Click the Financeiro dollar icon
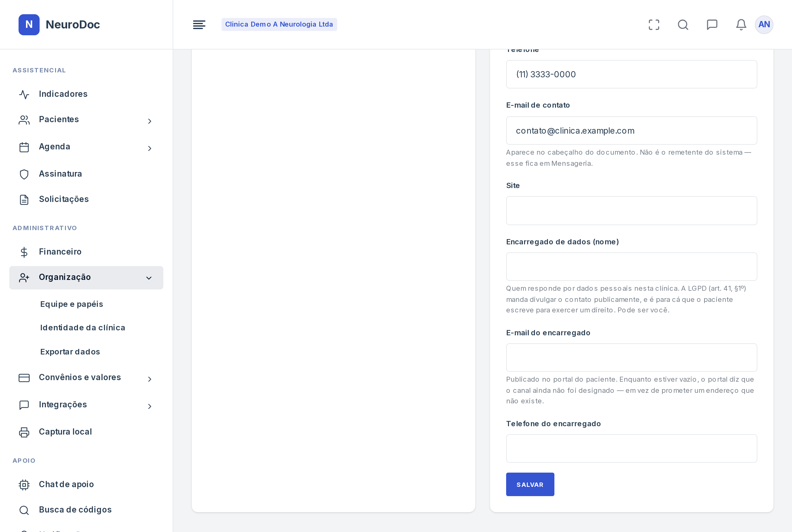Screen dimensions: 792x532 [24, 252]
